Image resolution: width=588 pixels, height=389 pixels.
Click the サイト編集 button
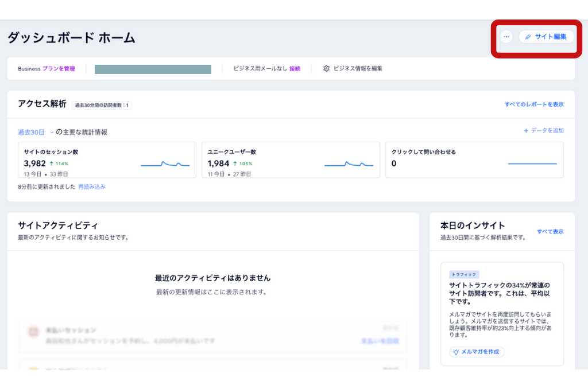[x=546, y=37]
